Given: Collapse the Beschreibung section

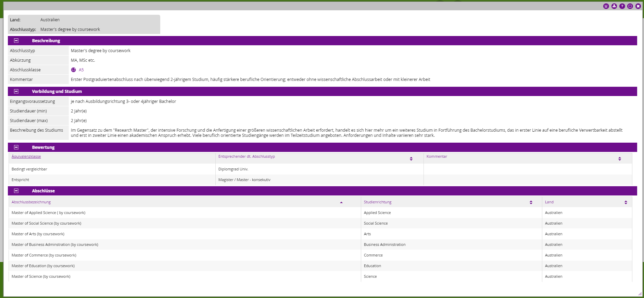Looking at the screenshot, I should click(16, 40).
